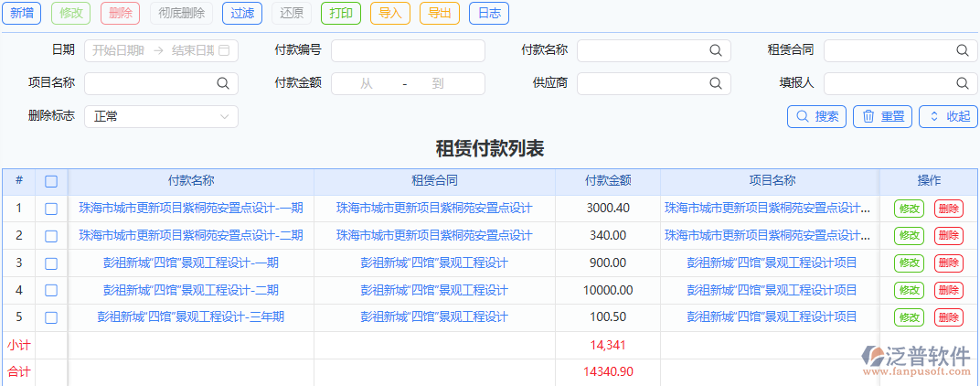This screenshot has width=980, height=386.
Task: Click the amount cell 10000.00
Action: pos(608,290)
